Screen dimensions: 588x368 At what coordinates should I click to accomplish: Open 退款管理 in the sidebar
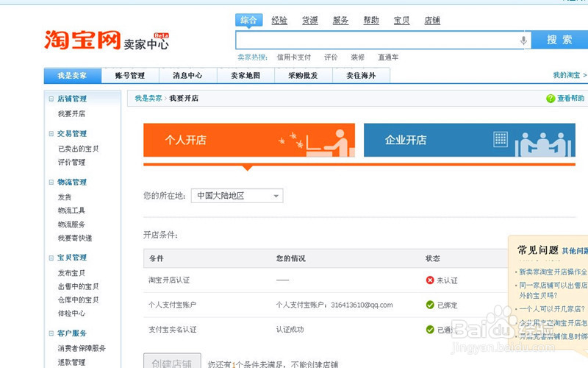click(71, 362)
